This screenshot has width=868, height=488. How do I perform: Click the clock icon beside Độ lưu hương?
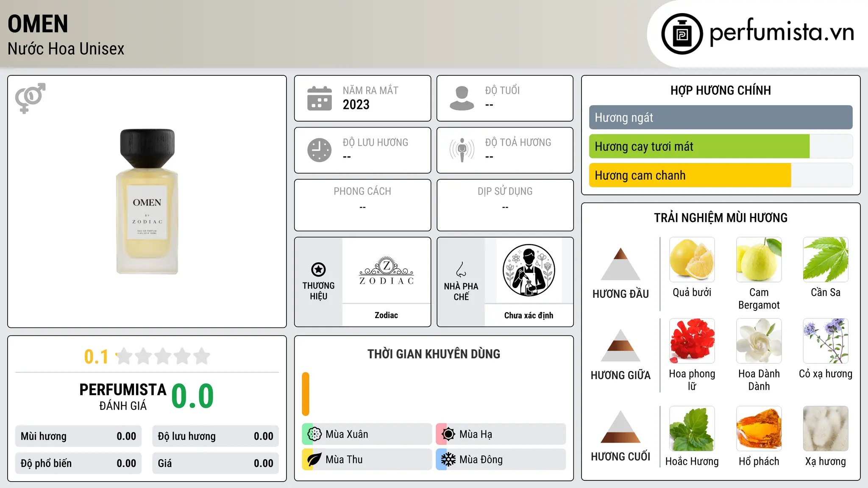(x=320, y=150)
